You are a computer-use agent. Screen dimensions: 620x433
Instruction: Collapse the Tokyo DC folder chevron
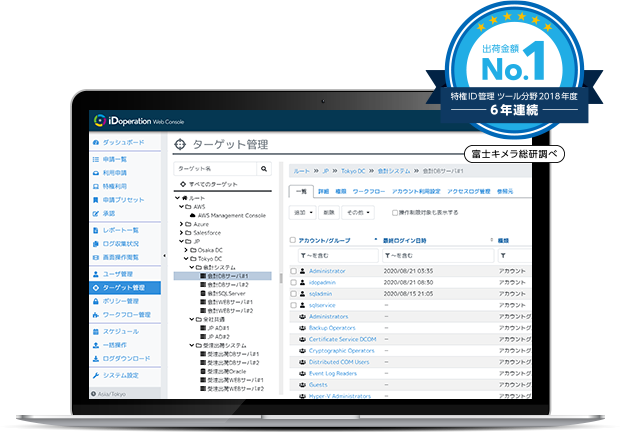(186, 259)
